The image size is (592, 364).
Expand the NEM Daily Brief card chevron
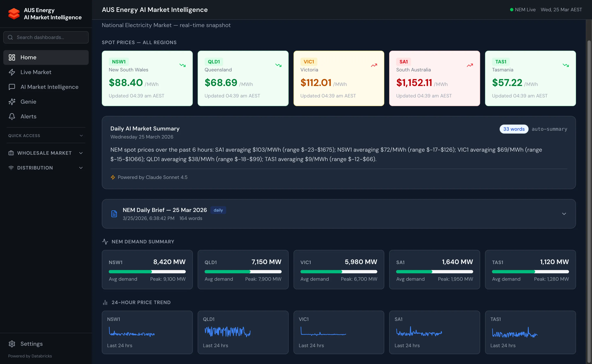[x=564, y=214]
